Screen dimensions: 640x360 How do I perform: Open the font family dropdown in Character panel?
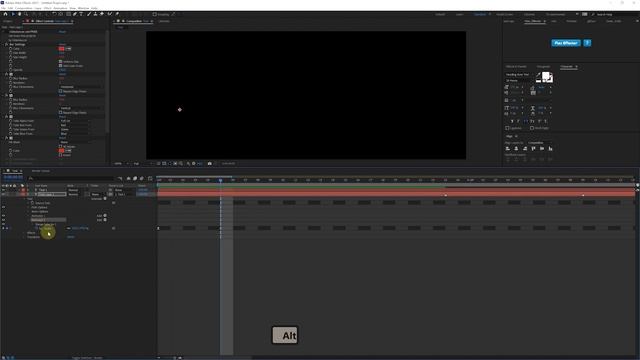click(519, 75)
